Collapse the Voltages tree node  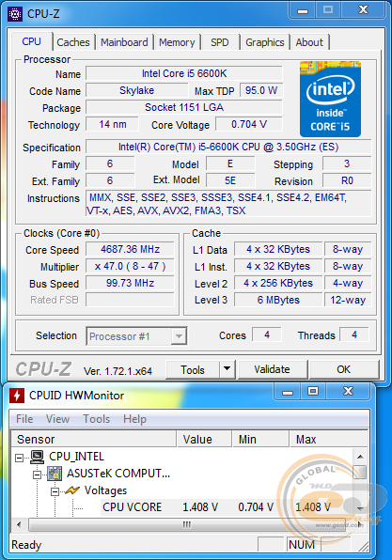[55, 491]
